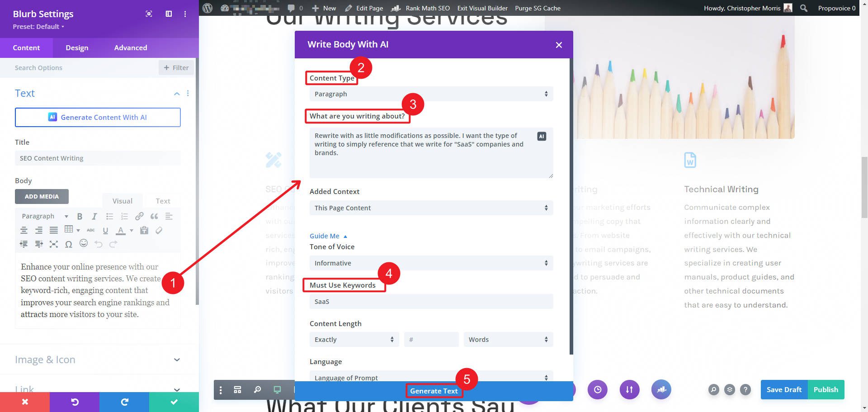868x412 pixels.
Task: Insert an emoji using the smiley icon
Action: tap(84, 244)
